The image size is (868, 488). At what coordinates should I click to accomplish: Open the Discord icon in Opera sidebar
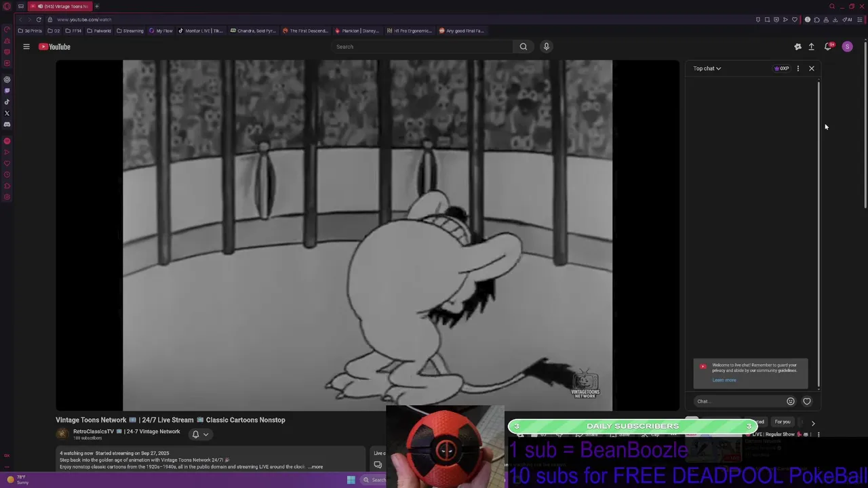pos(7,125)
